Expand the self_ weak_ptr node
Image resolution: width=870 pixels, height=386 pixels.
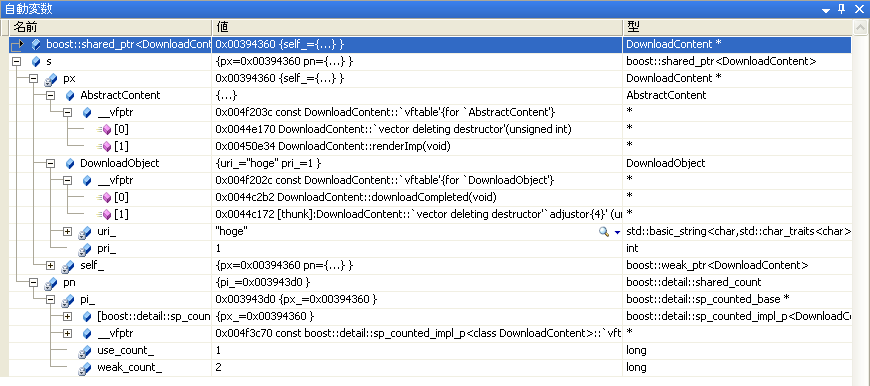(50, 265)
